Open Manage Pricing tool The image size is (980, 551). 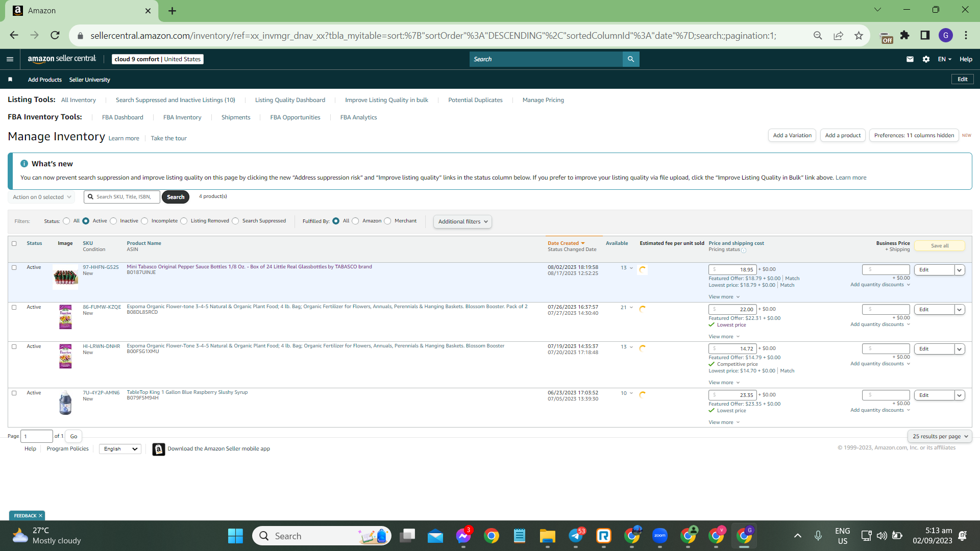[x=543, y=100]
